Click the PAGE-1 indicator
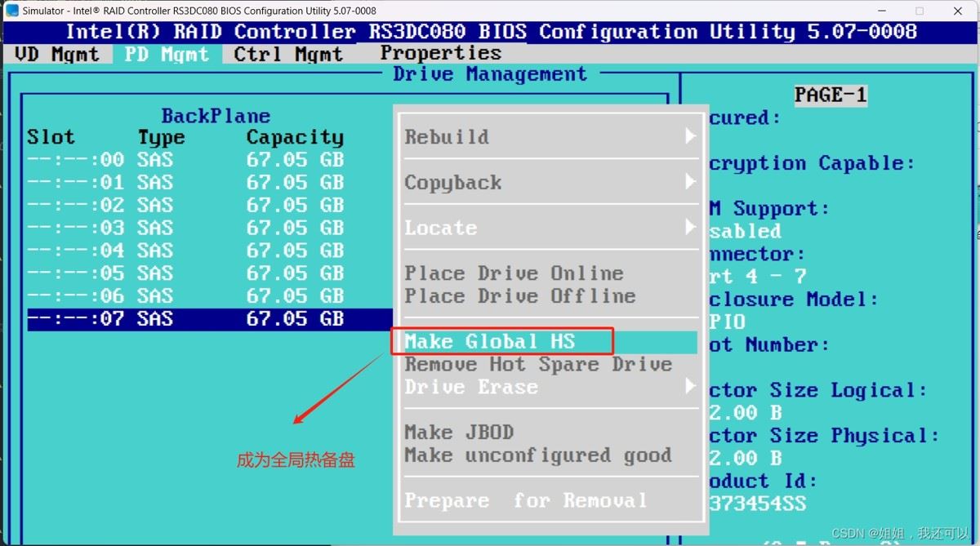980x546 pixels. tap(831, 95)
